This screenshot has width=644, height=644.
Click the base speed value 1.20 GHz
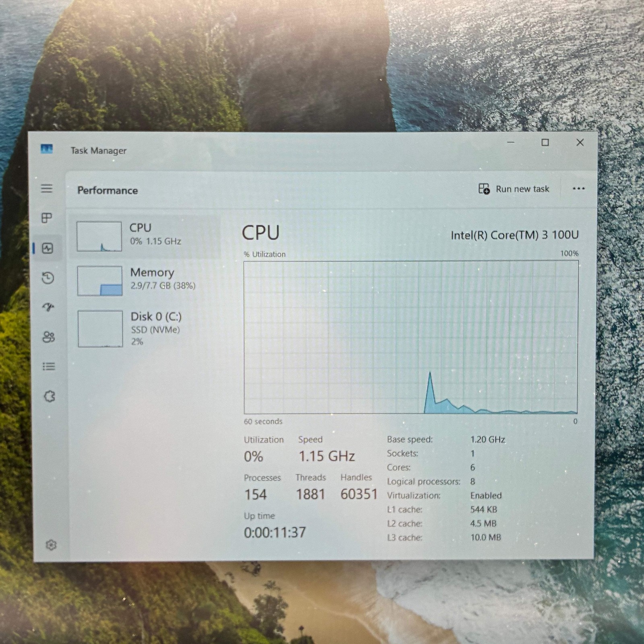click(x=487, y=440)
